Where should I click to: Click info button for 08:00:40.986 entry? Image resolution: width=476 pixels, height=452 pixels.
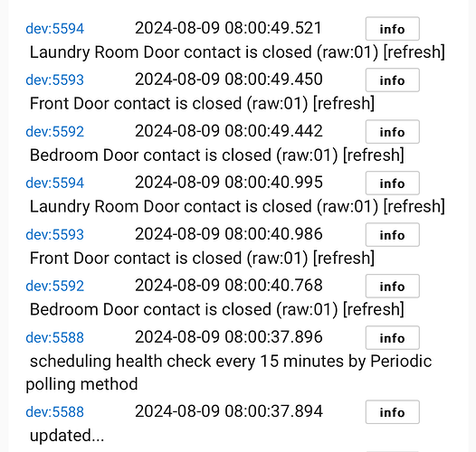pos(392,235)
